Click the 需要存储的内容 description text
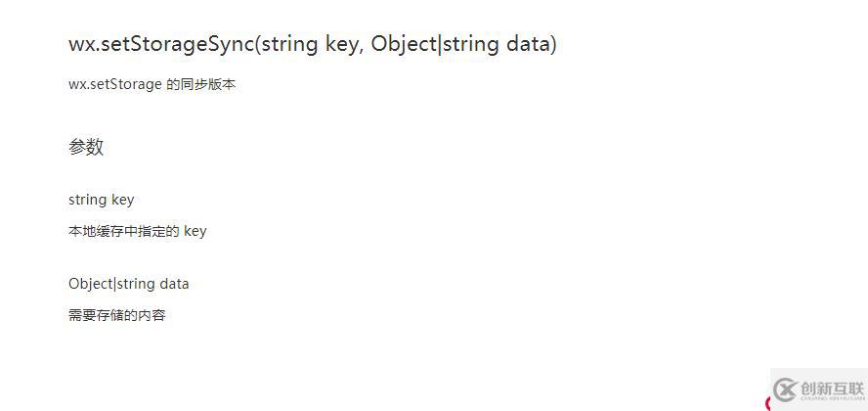Screen dimensions: 868x411 pyautogui.click(x=116, y=316)
